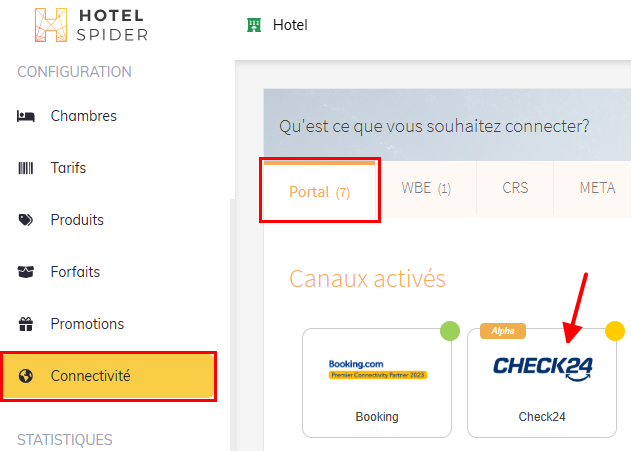
Task: Click the barcode icon beside Tarifs
Action: coord(26,168)
